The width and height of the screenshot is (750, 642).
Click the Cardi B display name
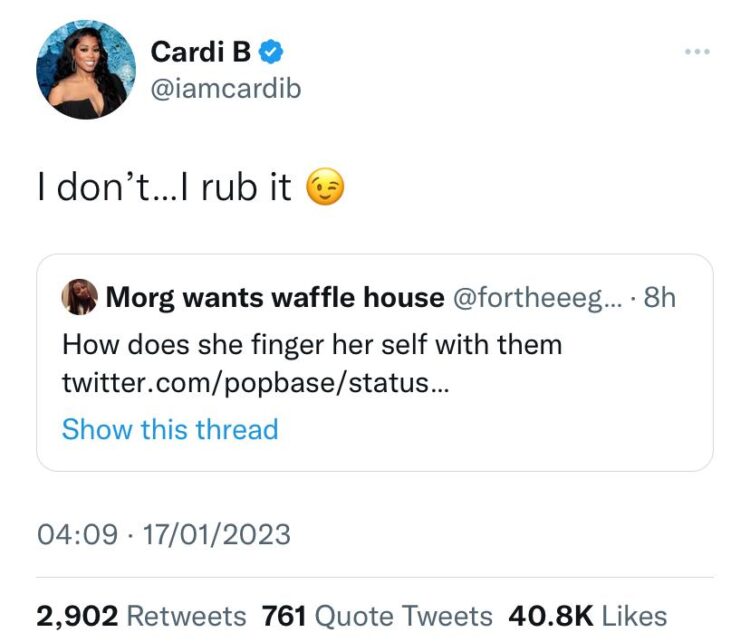click(x=200, y=52)
